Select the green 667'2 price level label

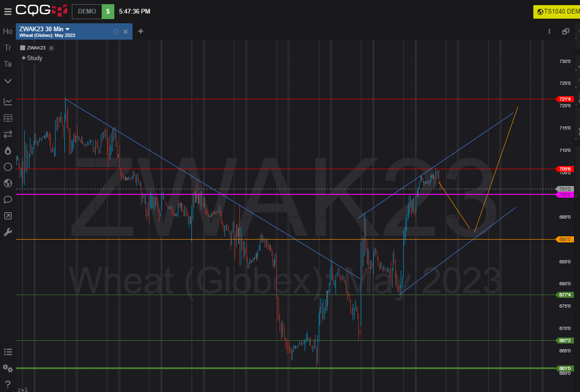(x=565, y=340)
